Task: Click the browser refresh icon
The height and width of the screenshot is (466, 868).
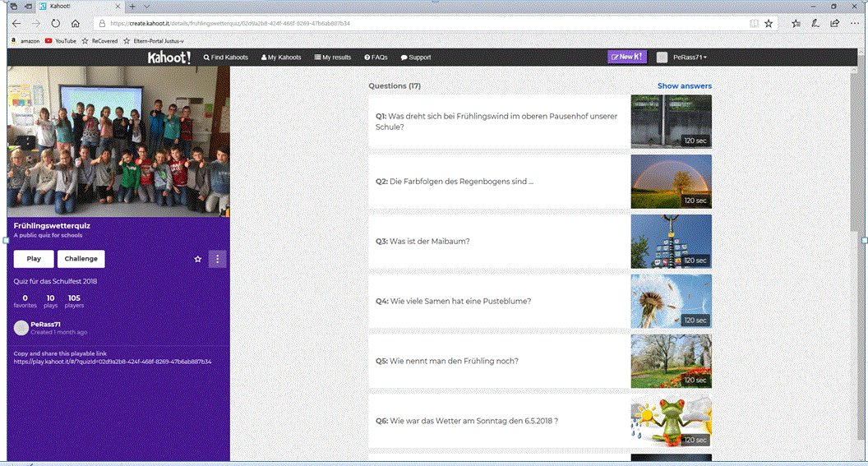Action: tap(56, 24)
